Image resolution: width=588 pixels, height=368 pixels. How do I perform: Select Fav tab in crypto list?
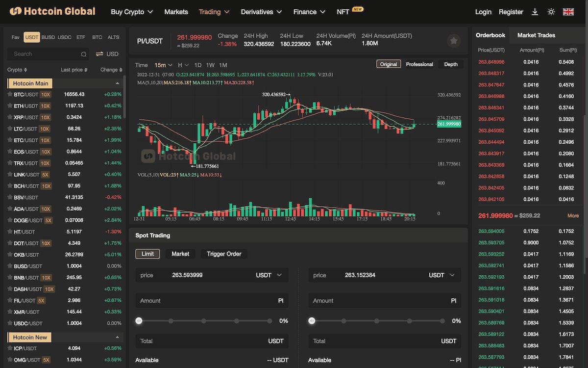coord(16,37)
